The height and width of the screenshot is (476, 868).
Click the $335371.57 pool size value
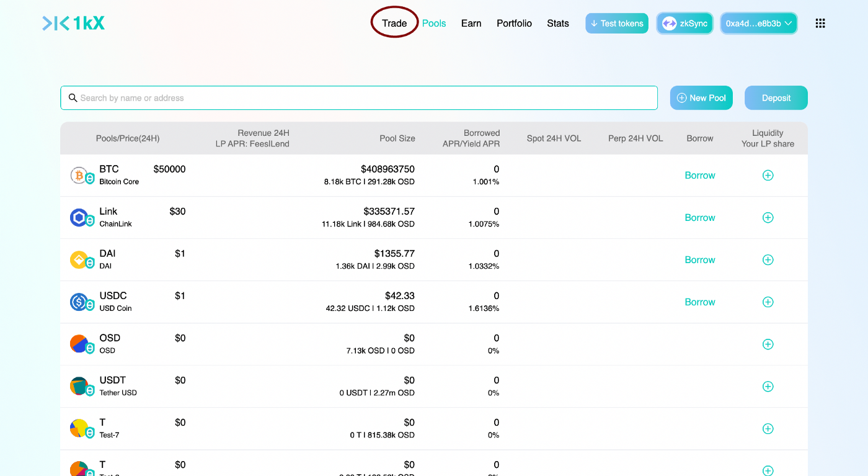tap(389, 212)
